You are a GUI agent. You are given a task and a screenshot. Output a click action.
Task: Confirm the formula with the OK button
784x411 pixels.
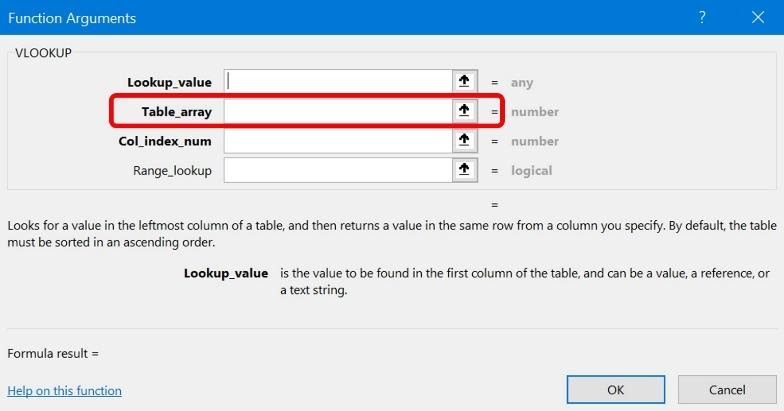click(x=615, y=389)
